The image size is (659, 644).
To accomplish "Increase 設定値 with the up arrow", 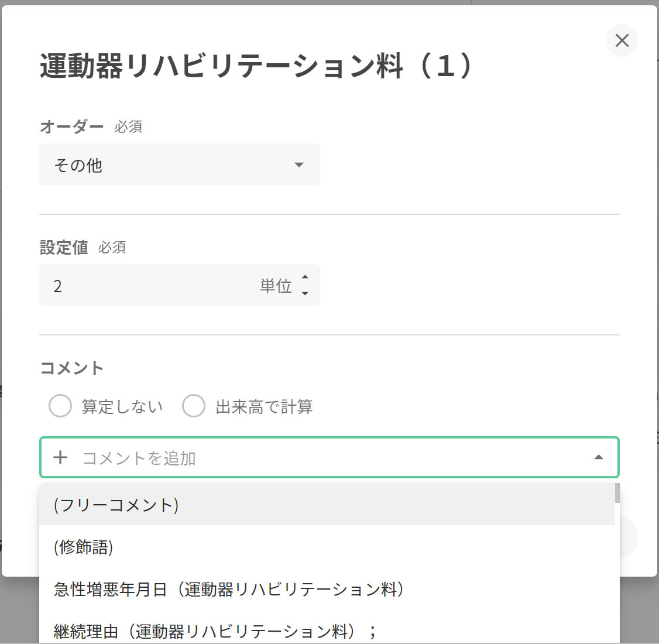I will pyautogui.click(x=305, y=278).
